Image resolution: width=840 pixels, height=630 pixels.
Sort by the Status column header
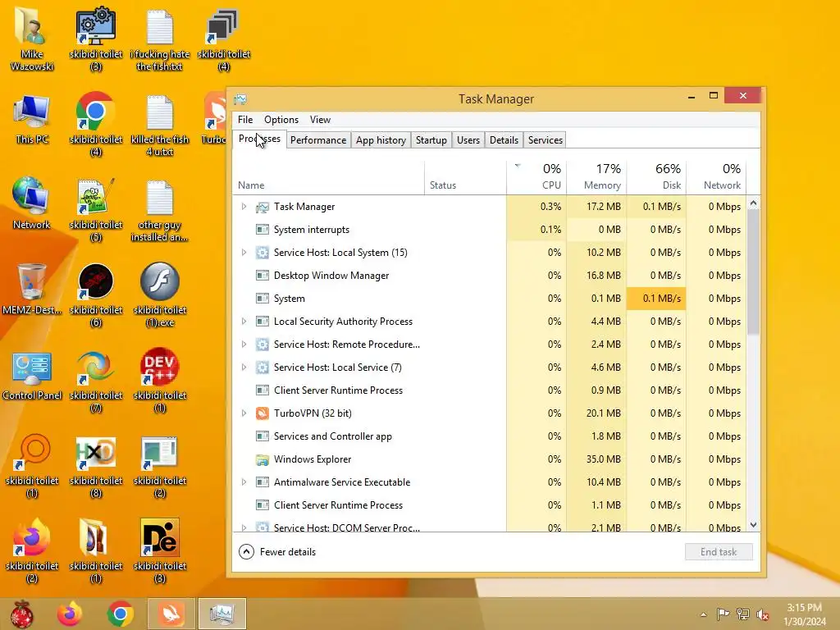pos(466,177)
